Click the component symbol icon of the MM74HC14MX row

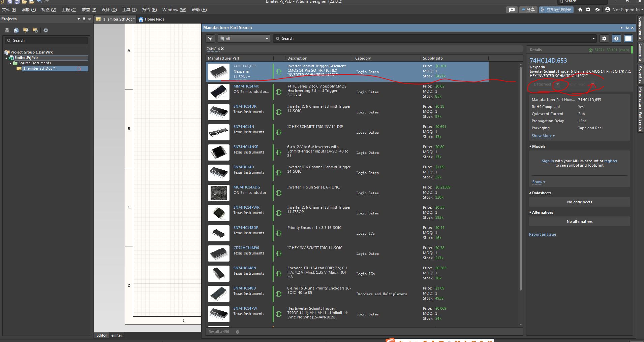click(279, 92)
